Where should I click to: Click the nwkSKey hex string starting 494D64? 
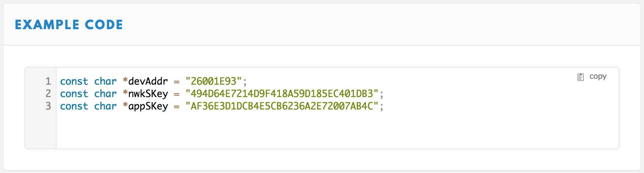click(x=282, y=93)
